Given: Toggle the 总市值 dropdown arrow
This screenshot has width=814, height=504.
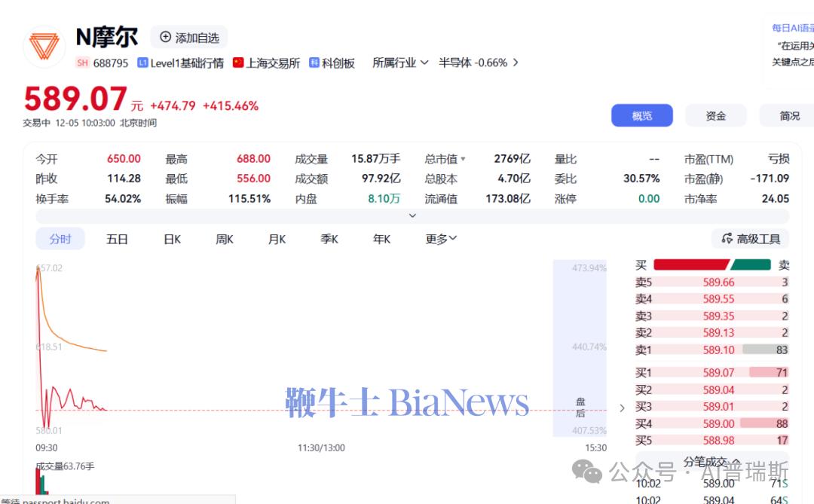Looking at the screenshot, I should pyautogui.click(x=464, y=159).
